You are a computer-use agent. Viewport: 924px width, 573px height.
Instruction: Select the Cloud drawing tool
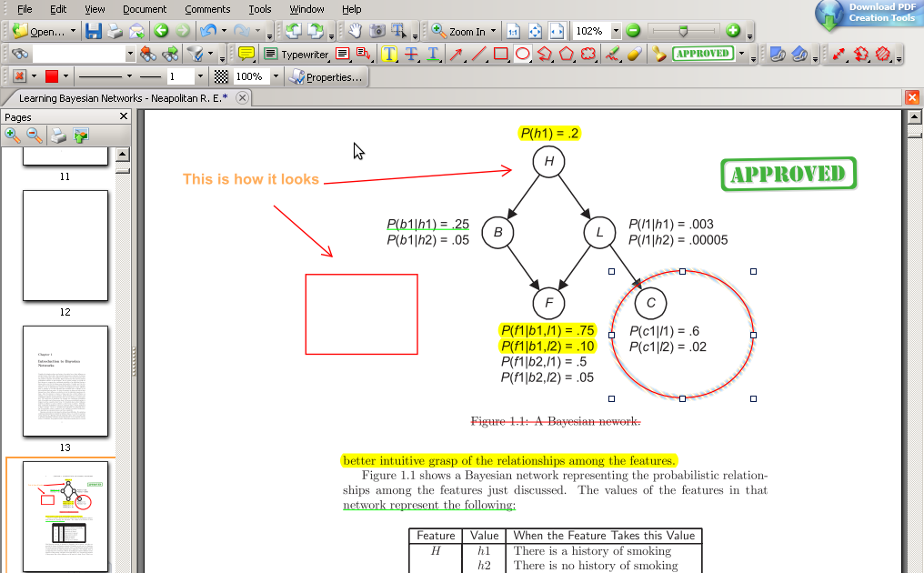coord(588,55)
